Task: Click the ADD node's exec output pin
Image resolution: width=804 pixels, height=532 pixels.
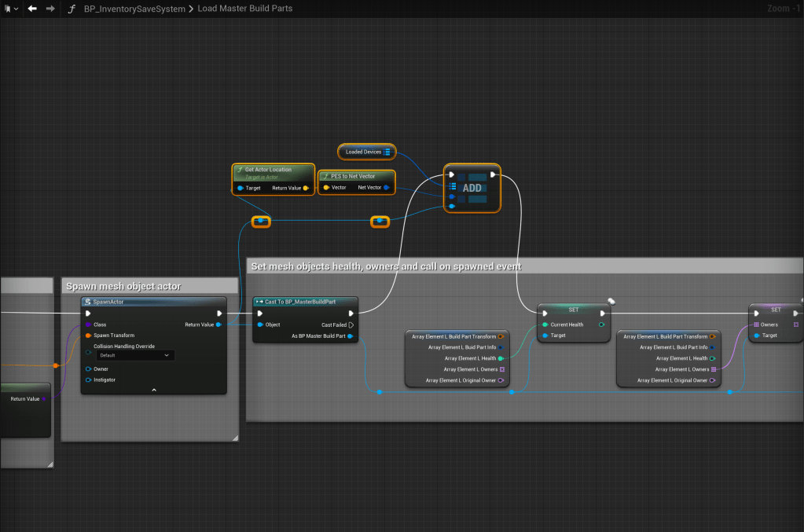Action: [x=493, y=174]
